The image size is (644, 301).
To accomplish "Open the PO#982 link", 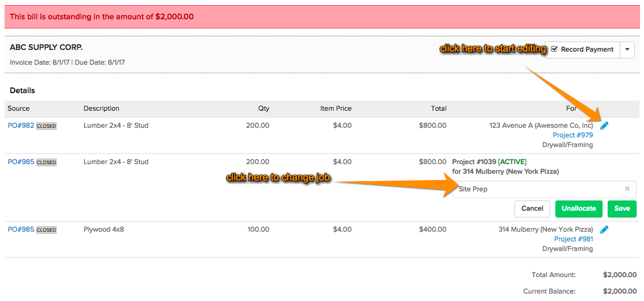I will coord(21,126).
